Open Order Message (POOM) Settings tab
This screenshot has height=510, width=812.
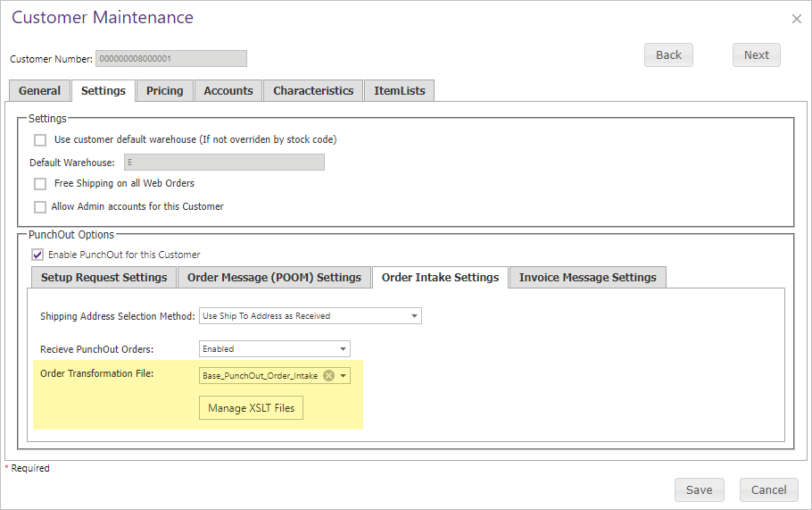coord(274,277)
